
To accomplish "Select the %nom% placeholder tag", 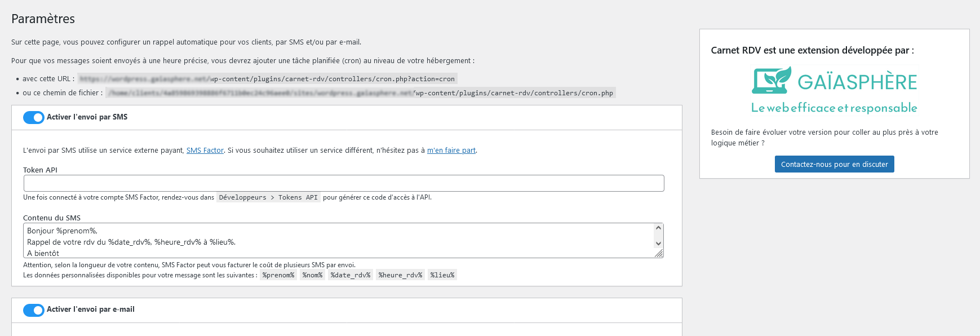I will coord(312,275).
